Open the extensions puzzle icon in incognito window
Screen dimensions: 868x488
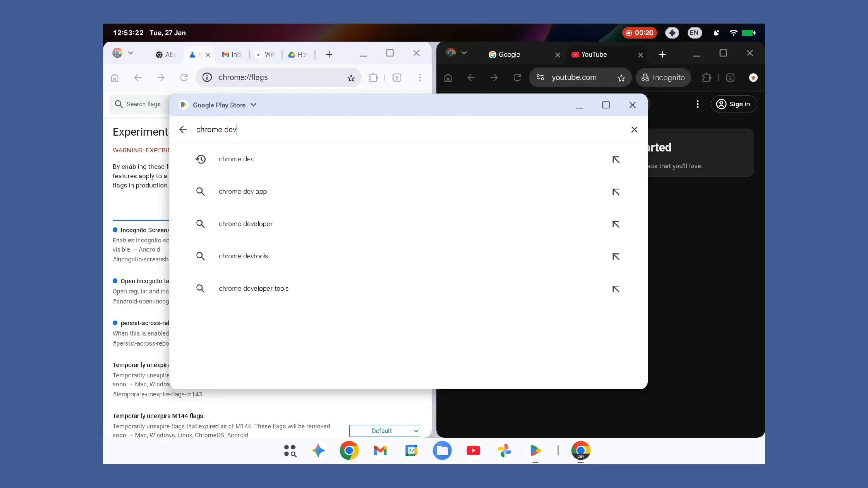[706, 77]
